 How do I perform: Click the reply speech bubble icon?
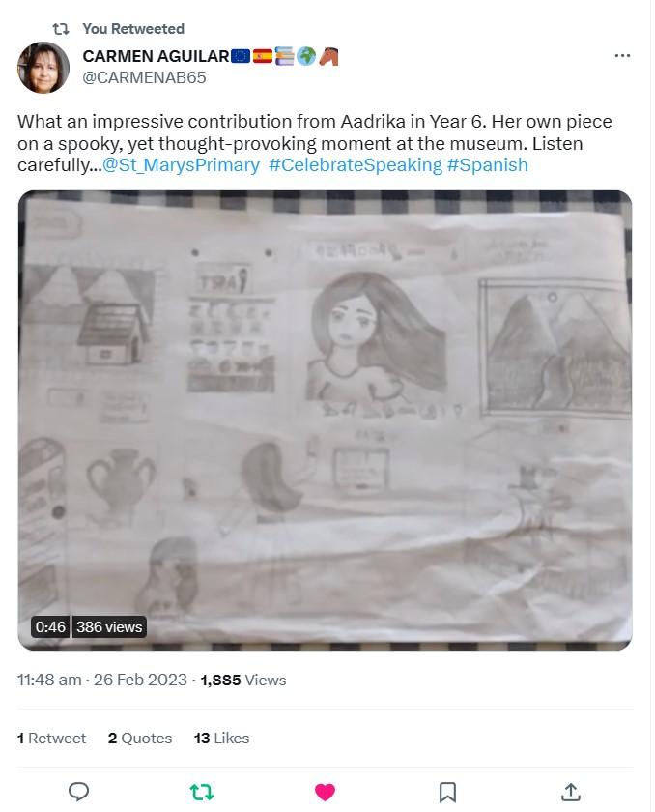tap(79, 793)
